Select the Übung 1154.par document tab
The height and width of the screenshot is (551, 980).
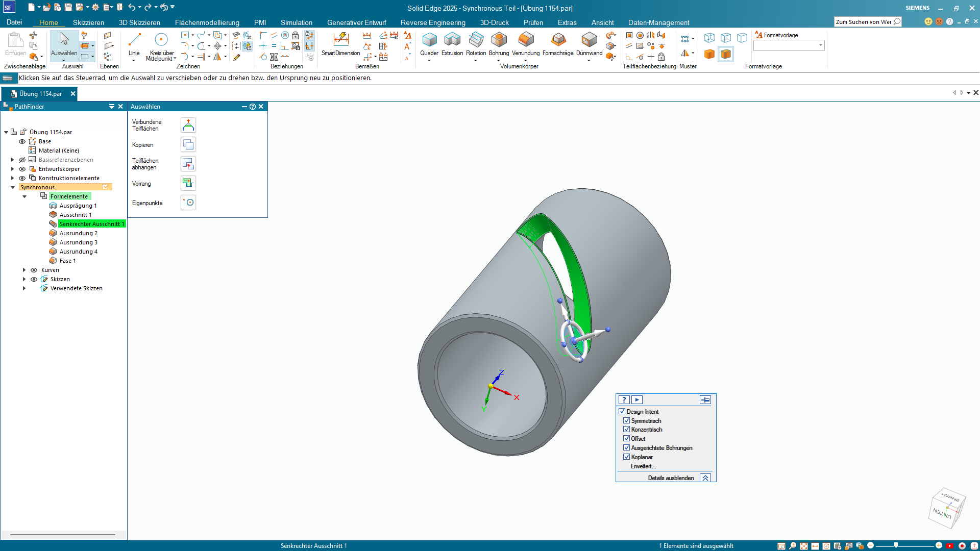point(40,94)
